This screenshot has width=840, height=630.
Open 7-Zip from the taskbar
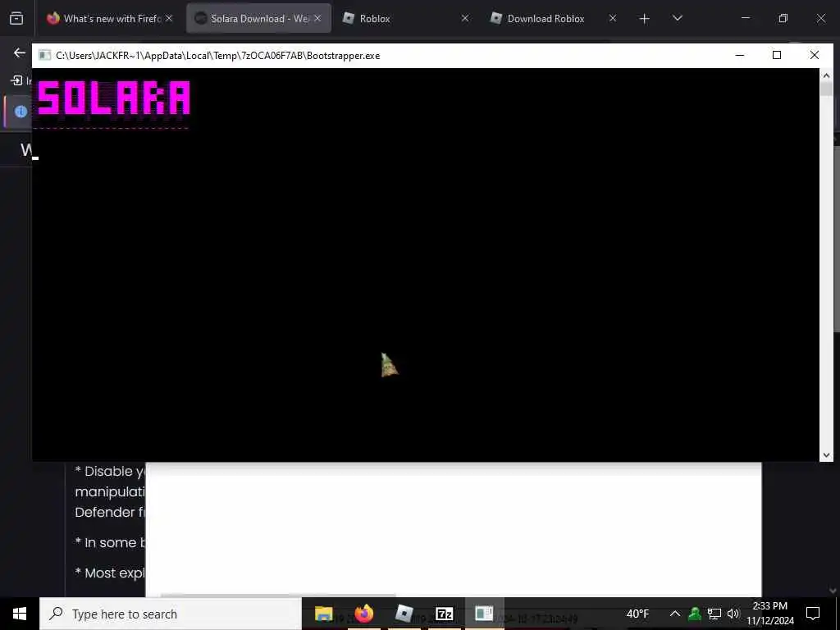coord(444,614)
